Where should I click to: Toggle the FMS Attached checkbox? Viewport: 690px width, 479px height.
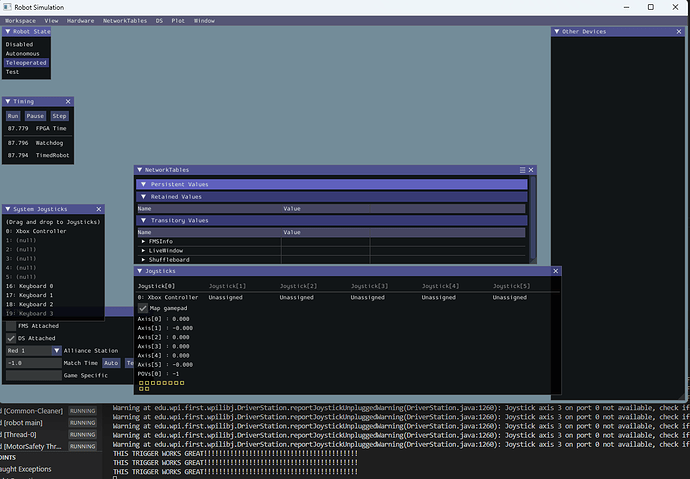(11, 326)
